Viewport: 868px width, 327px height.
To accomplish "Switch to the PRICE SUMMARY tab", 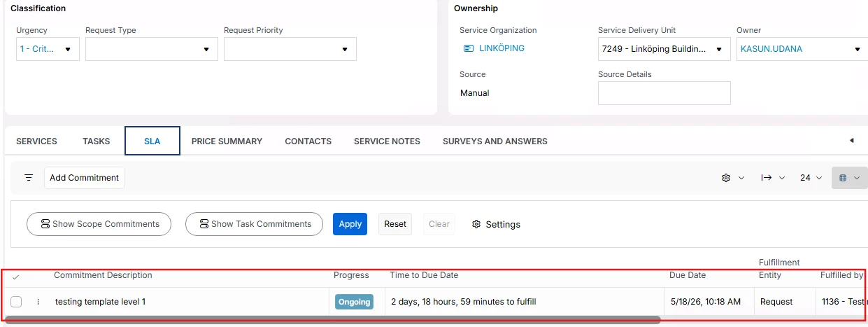I will (x=227, y=141).
